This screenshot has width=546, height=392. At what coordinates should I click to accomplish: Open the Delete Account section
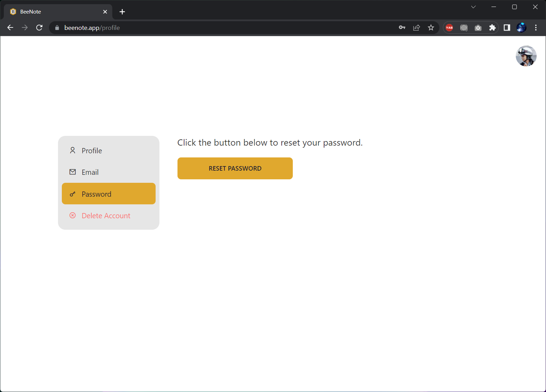(x=108, y=215)
